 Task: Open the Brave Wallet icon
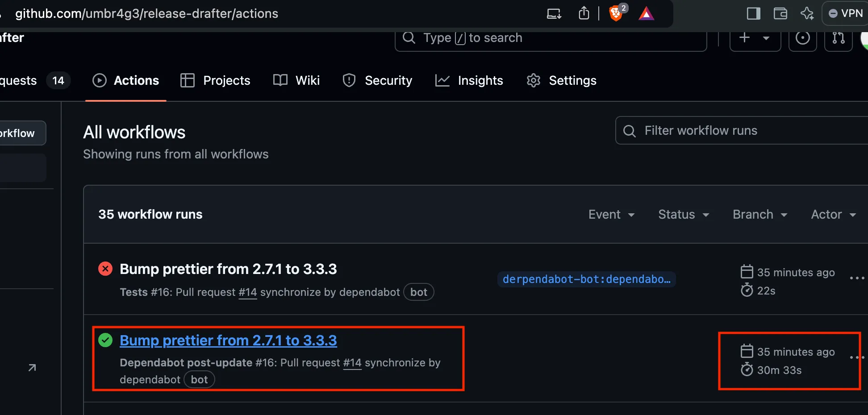[780, 13]
